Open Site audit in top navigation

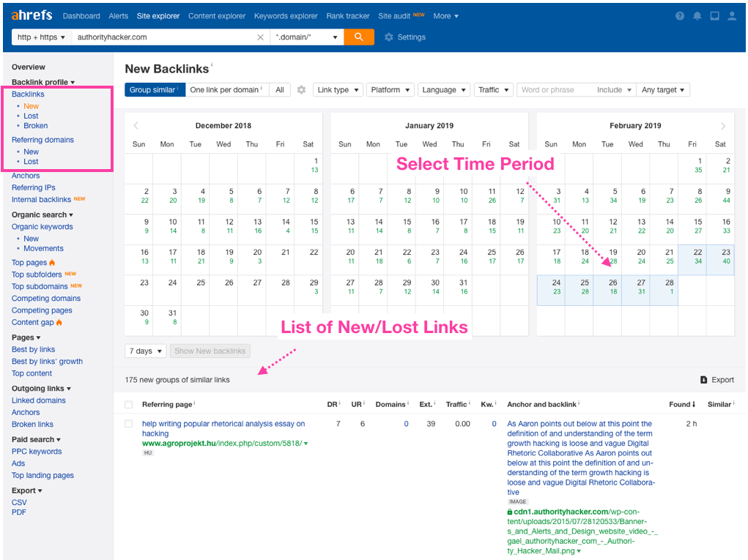tap(394, 15)
